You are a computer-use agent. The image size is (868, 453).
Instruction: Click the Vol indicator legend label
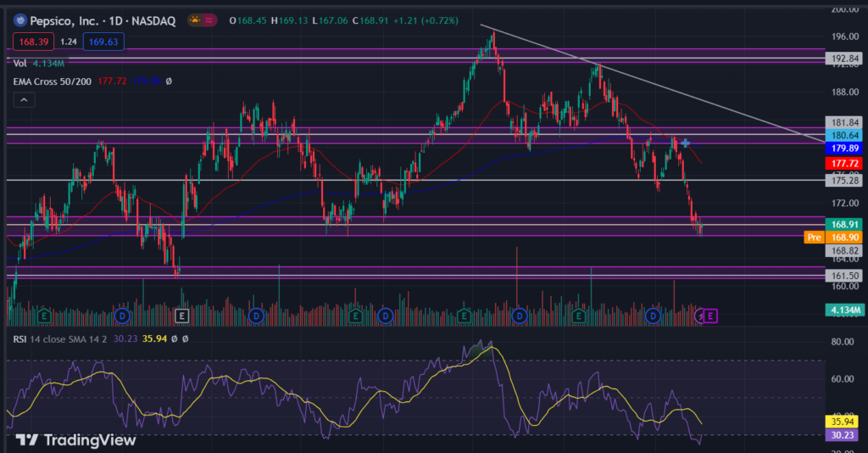pyautogui.click(x=20, y=63)
